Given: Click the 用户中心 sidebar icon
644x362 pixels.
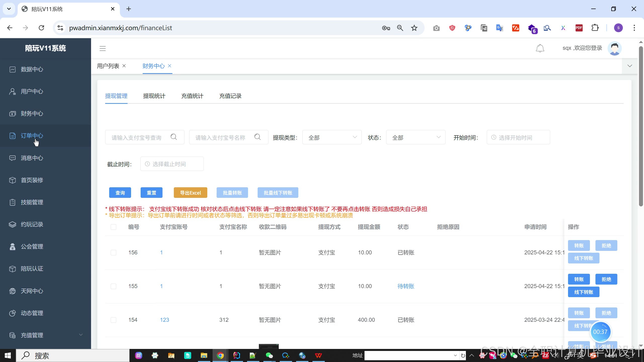Looking at the screenshot, I should coord(12,92).
